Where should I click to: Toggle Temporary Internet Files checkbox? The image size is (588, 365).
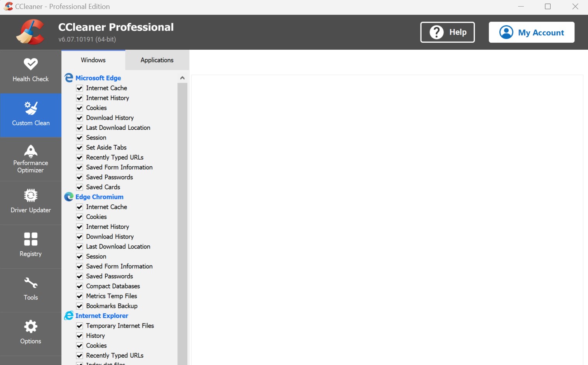80,326
